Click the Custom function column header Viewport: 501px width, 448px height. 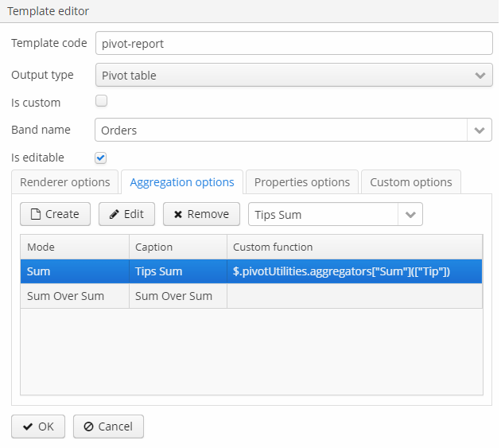355,247
